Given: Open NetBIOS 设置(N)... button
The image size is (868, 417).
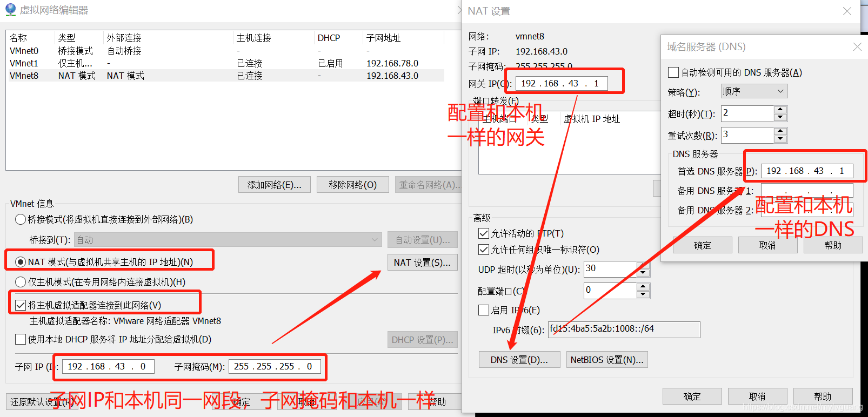Looking at the screenshot, I should (x=607, y=360).
